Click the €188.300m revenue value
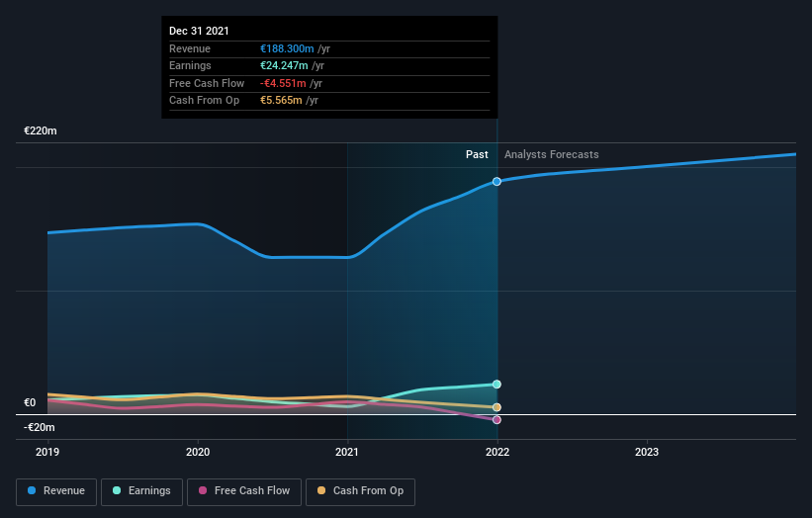This screenshot has height=518, width=812. (287, 48)
